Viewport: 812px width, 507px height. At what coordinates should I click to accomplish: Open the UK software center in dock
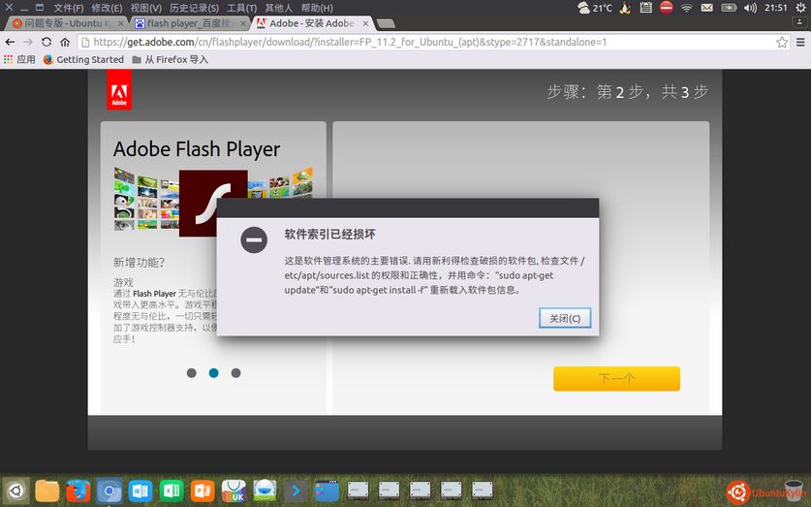tap(234, 491)
